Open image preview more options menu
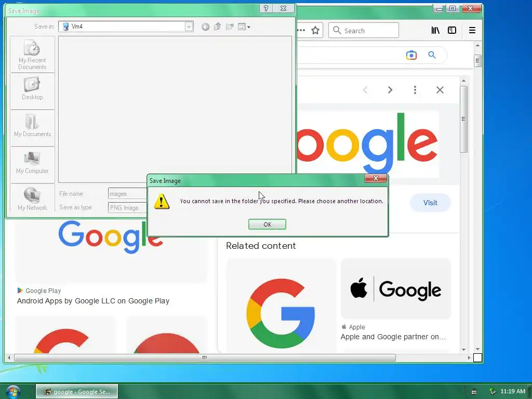Image resolution: width=532 pixels, height=399 pixels. point(415,90)
